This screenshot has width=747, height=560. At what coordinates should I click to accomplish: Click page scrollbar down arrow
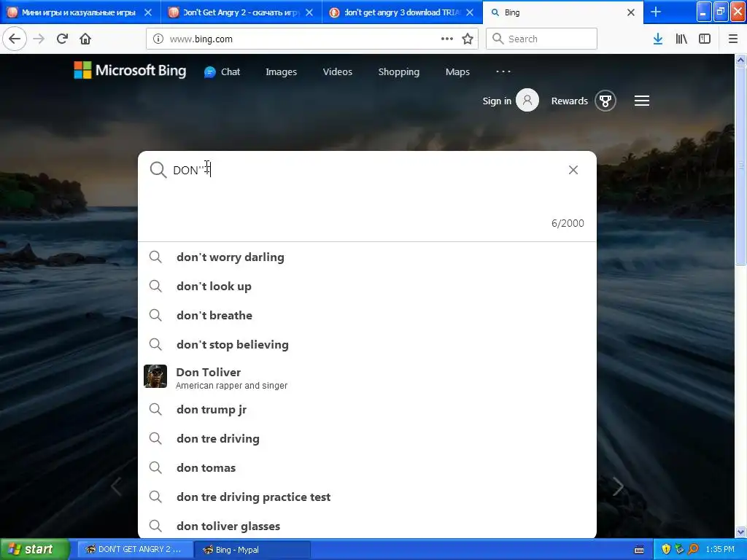click(x=741, y=532)
